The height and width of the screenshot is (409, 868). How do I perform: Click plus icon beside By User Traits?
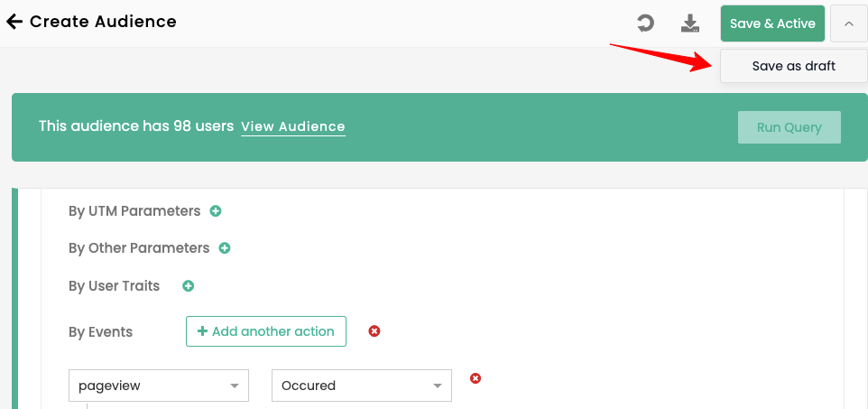[189, 286]
